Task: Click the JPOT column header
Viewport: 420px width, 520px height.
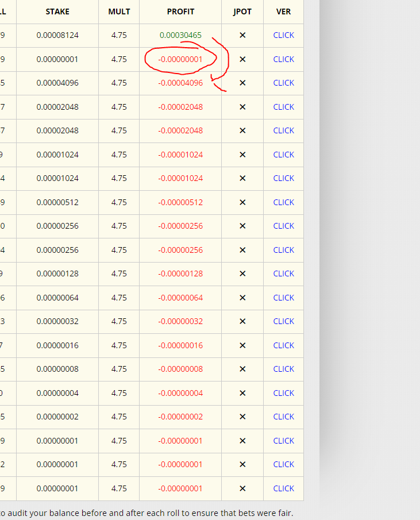Action: coord(242,11)
